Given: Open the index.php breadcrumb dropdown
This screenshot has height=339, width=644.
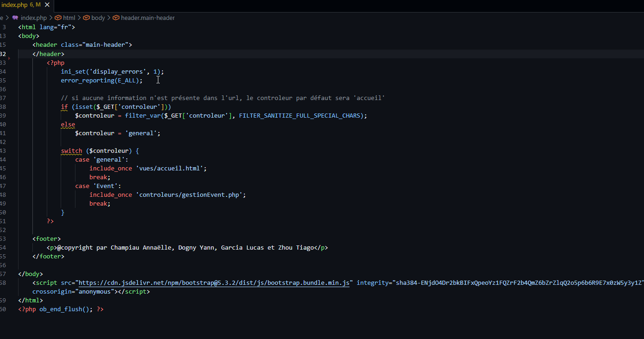Looking at the screenshot, I should (33, 18).
